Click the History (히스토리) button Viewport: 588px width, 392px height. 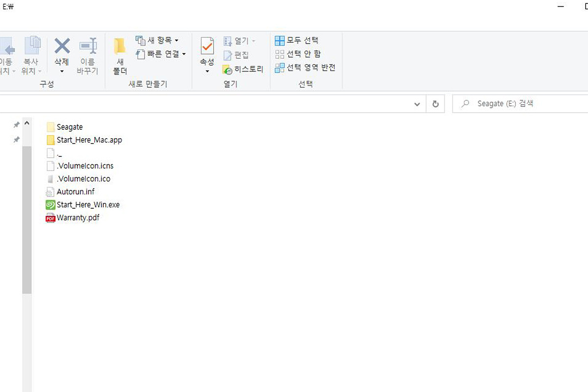tap(243, 69)
